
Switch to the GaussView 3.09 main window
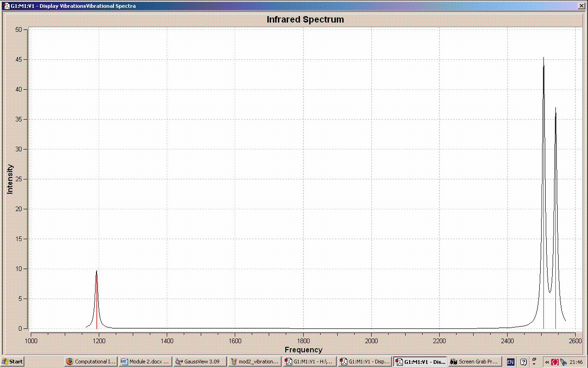click(200, 362)
